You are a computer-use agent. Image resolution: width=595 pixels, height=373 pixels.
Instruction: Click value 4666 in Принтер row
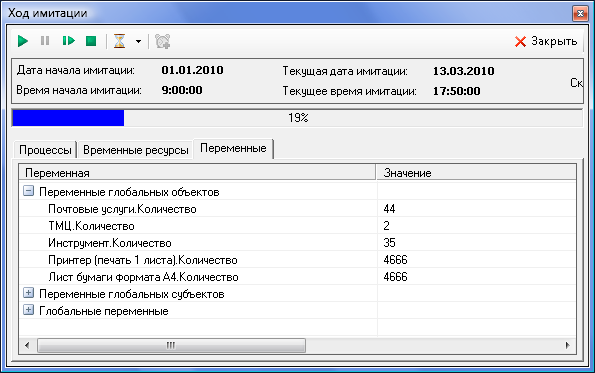395,260
